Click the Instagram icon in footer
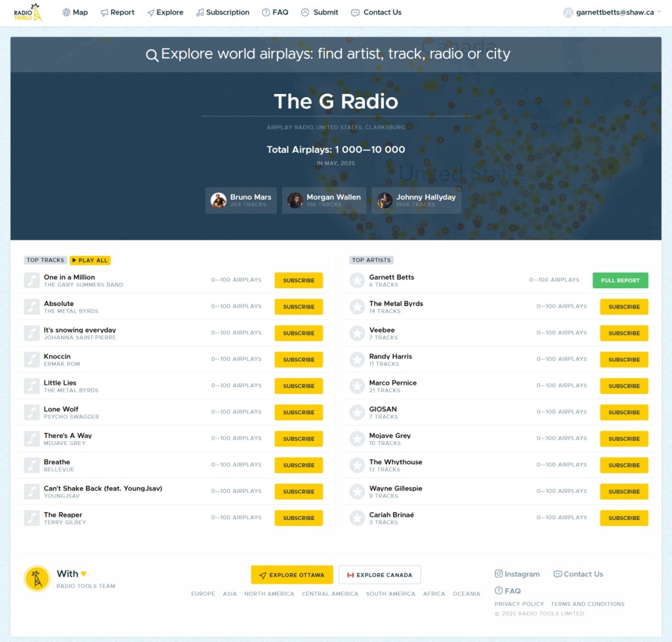This screenshot has width=672, height=642. click(x=499, y=574)
